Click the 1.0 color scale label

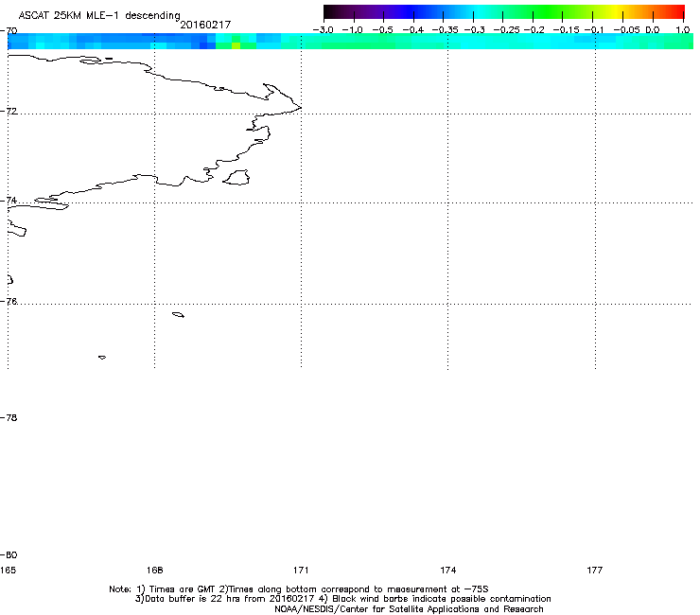(x=683, y=30)
